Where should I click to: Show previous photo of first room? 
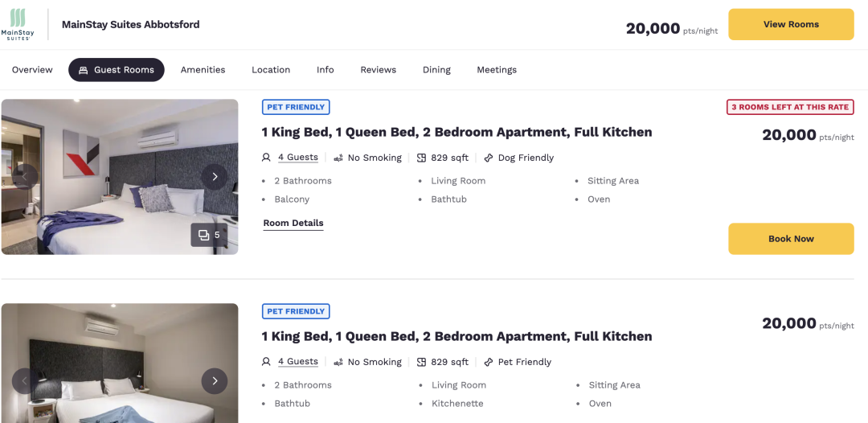(x=25, y=177)
